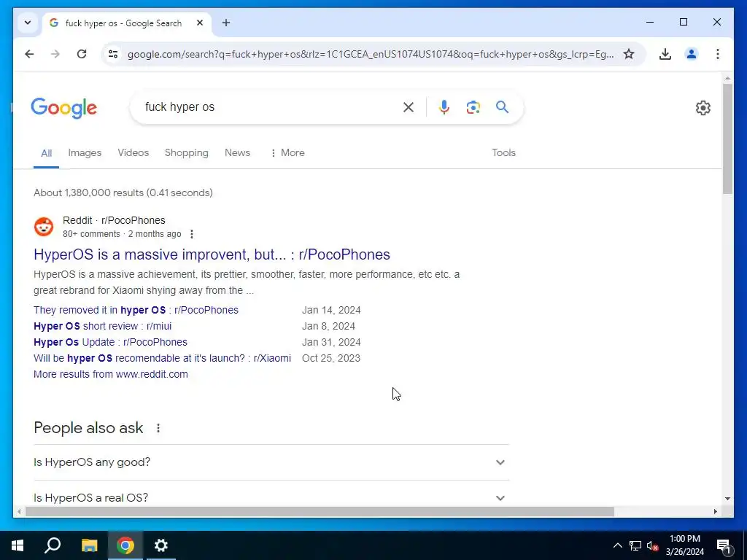Open Chrome downloads
Viewport: 747px width, 560px height.
point(665,54)
